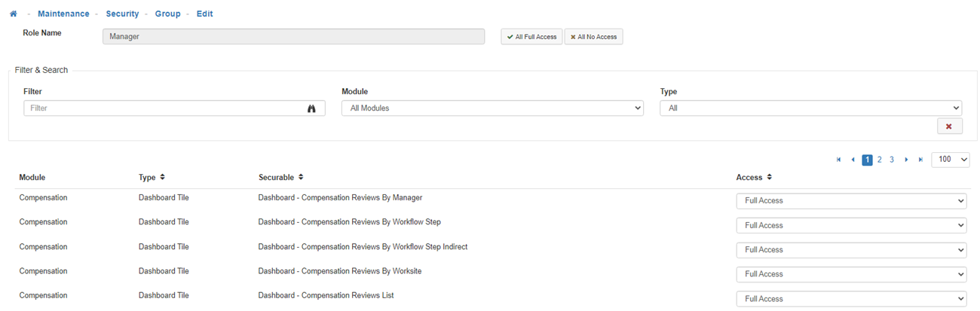The width and height of the screenshot is (980, 311).
Task: Open Maintenance in the breadcrumb
Action: pos(63,14)
